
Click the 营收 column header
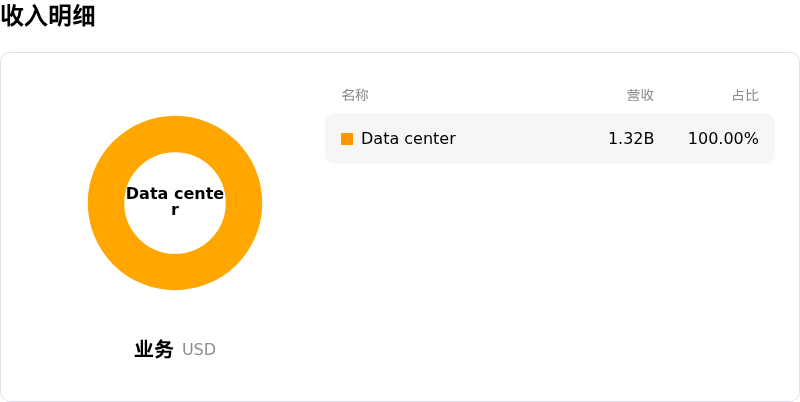(x=640, y=95)
